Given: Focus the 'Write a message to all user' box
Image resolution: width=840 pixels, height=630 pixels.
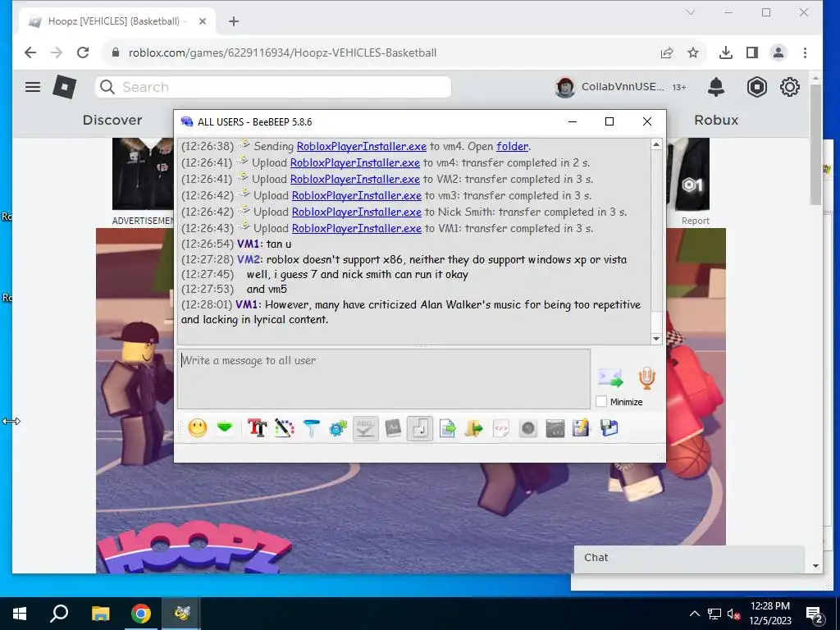Looking at the screenshot, I should click(384, 379).
